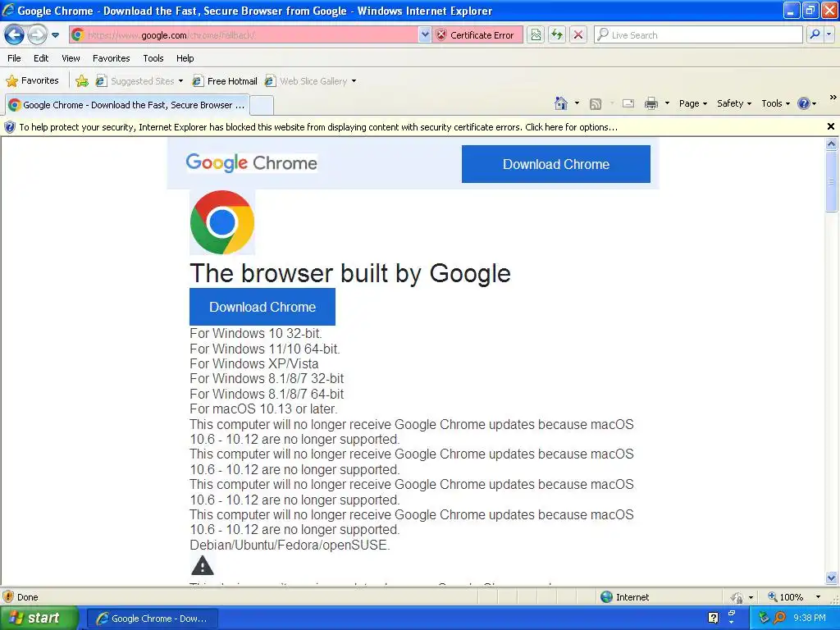The width and height of the screenshot is (840, 630).
Task: Click Download Chrome below the headline
Action: (262, 307)
